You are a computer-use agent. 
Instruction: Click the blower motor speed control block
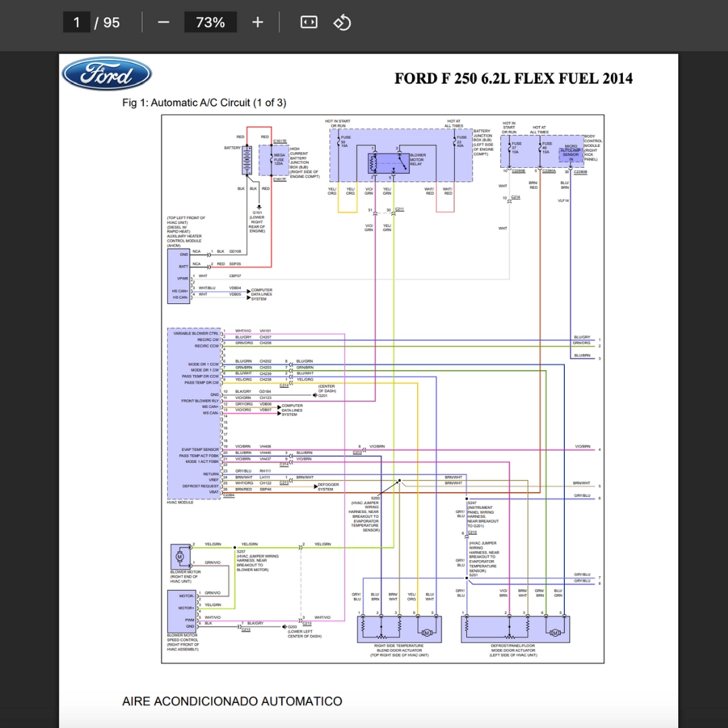click(183, 611)
